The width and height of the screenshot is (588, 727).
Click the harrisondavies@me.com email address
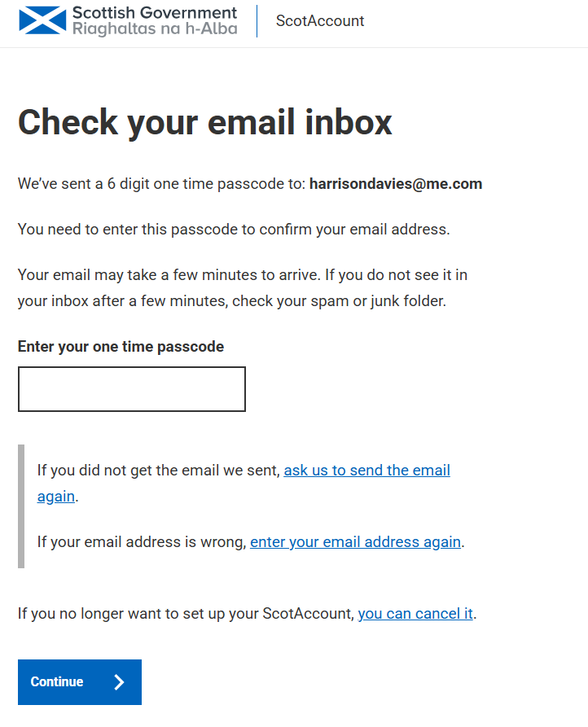point(396,184)
